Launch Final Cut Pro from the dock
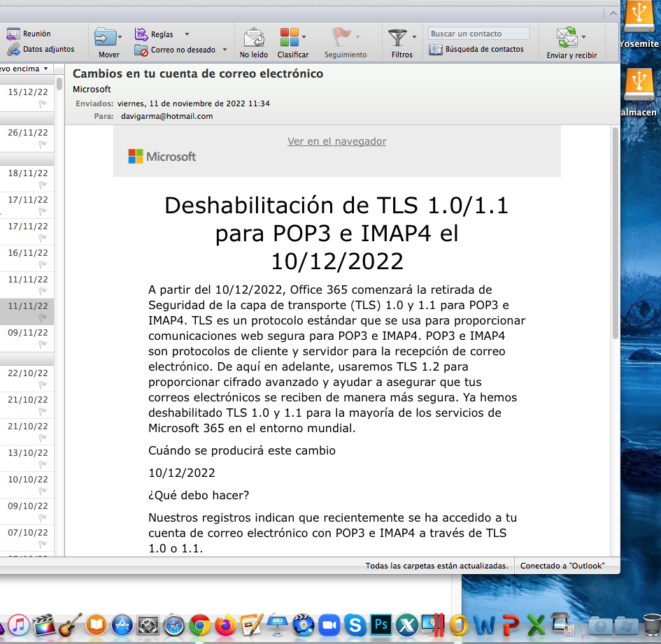This screenshot has width=661, height=644. (x=44, y=625)
